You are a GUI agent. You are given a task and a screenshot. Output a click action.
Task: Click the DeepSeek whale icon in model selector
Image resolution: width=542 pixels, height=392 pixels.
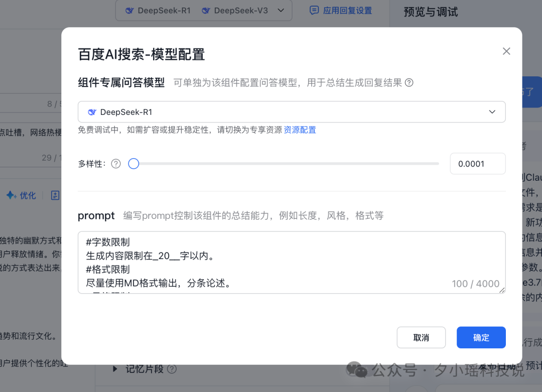[x=92, y=112]
